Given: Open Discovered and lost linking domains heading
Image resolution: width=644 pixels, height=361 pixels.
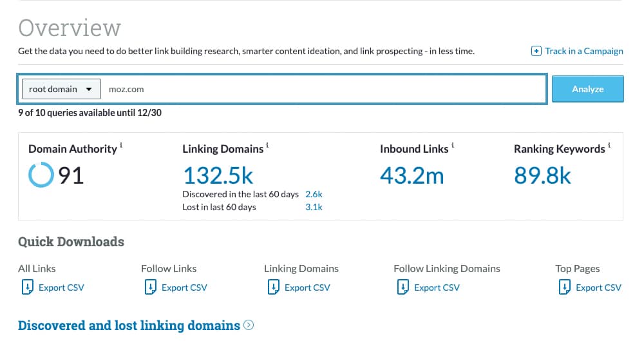Looking at the screenshot, I should 129,326.
